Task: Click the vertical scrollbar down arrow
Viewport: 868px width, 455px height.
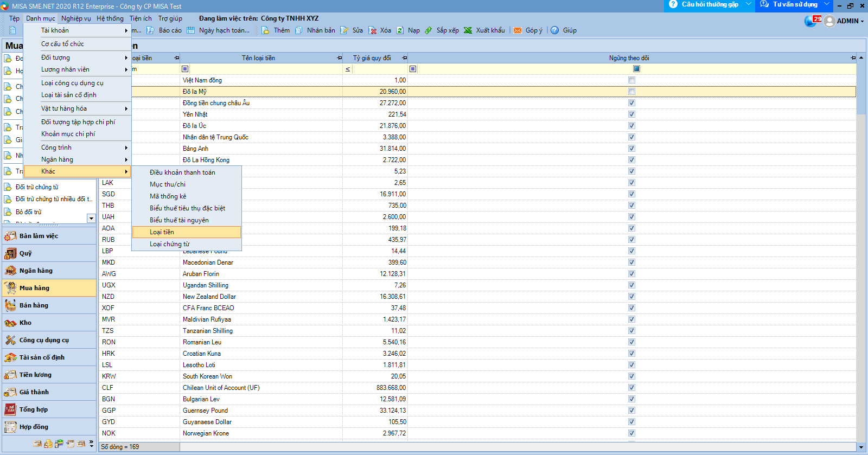Action: [861, 447]
